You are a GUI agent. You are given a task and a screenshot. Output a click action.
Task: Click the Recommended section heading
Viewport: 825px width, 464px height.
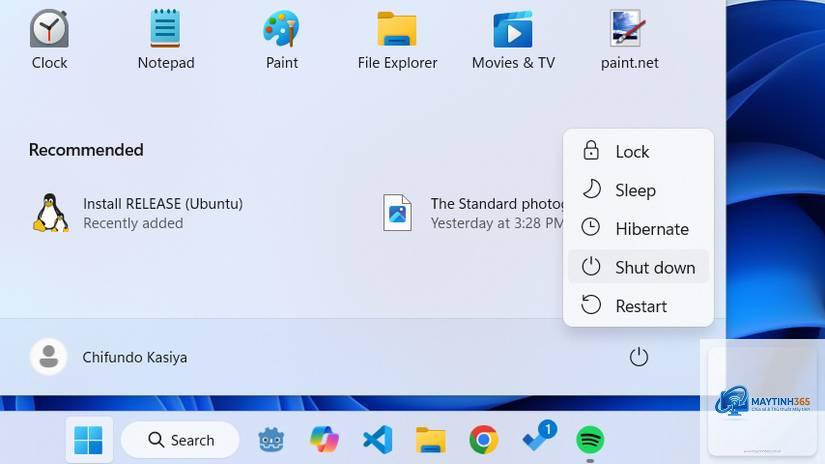(x=86, y=150)
